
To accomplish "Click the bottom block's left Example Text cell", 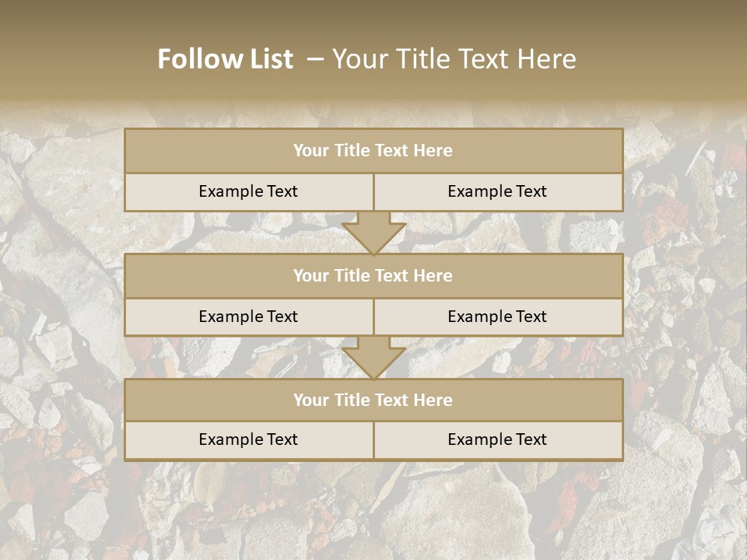I will click(x=249, y=440).
